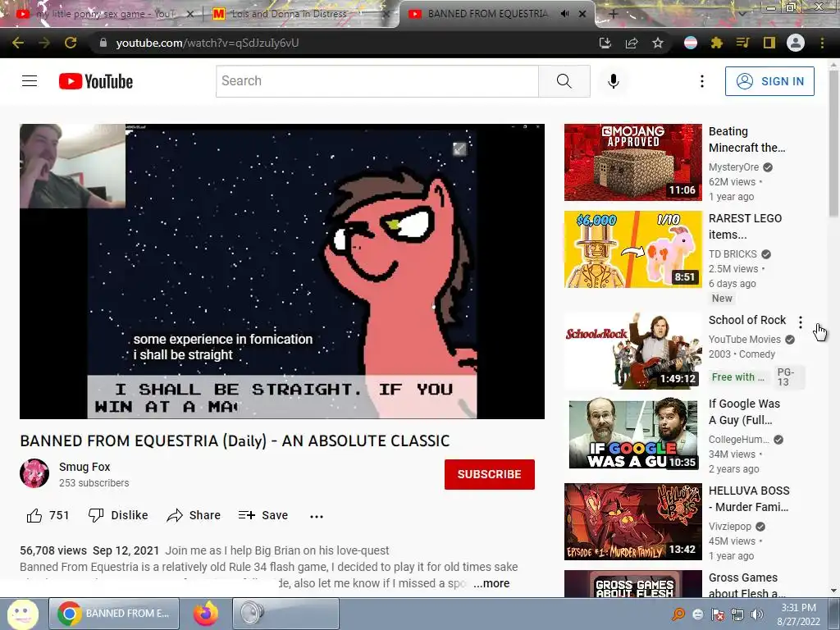
Task: Open the media control toolbar icon
Action: (x=742, y=43)
